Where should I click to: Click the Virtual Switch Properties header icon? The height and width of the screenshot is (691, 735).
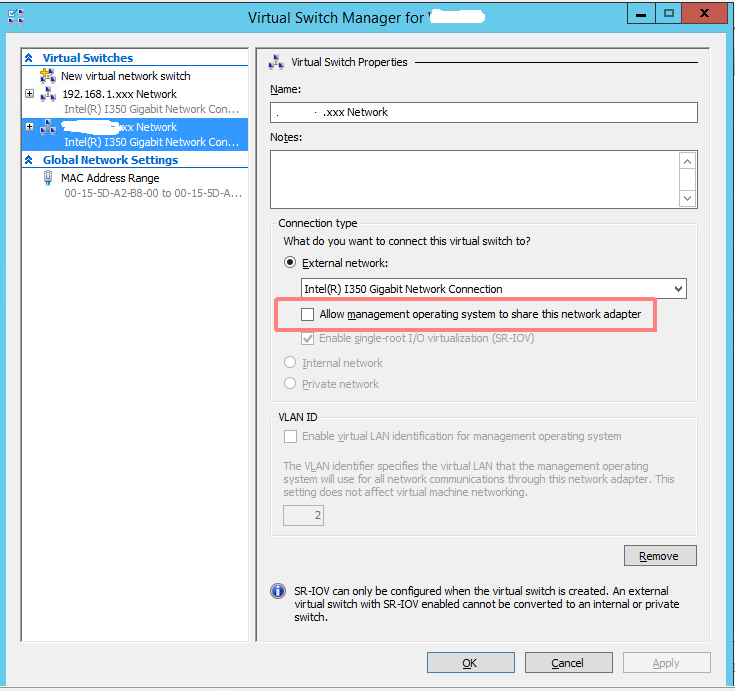276,62
